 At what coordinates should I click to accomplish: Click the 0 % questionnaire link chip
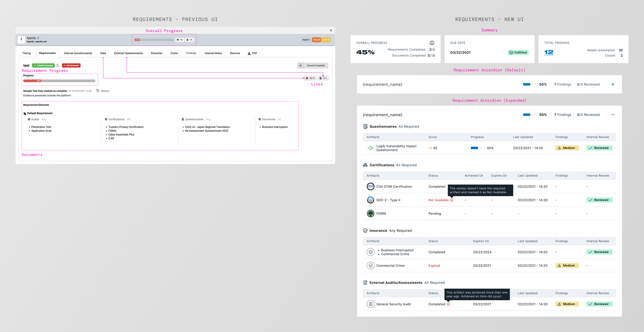tap(323, 78)
